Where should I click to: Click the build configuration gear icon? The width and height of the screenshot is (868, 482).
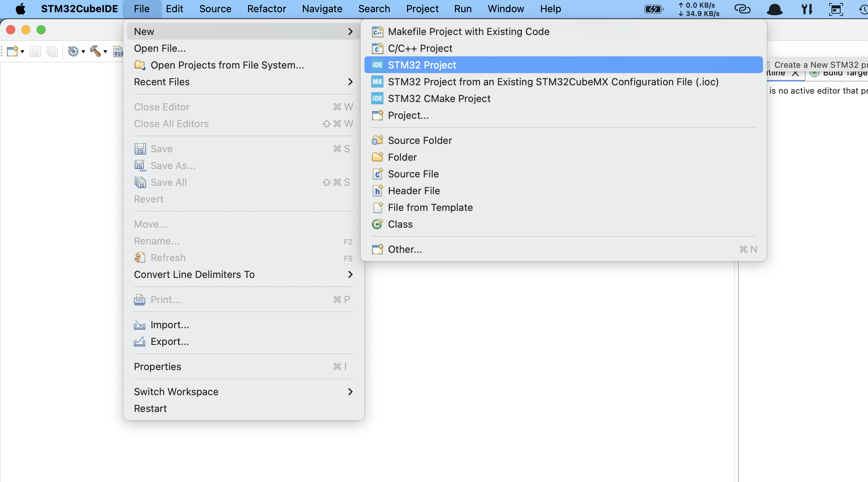(x=73, y=51)
